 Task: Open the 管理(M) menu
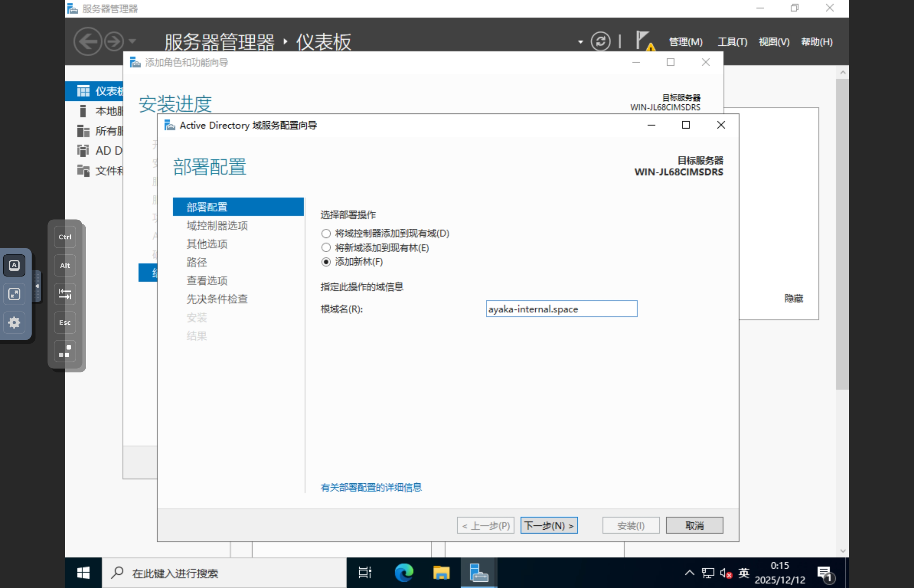click(686, 42)
